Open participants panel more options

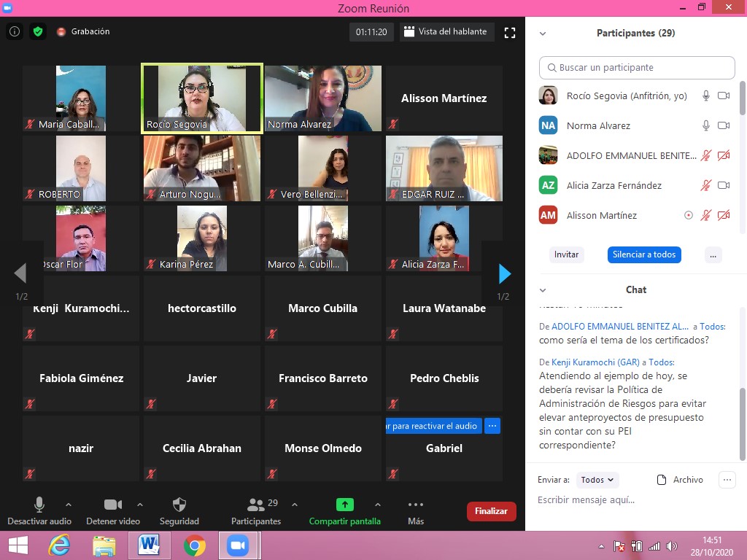pos(713,254)
